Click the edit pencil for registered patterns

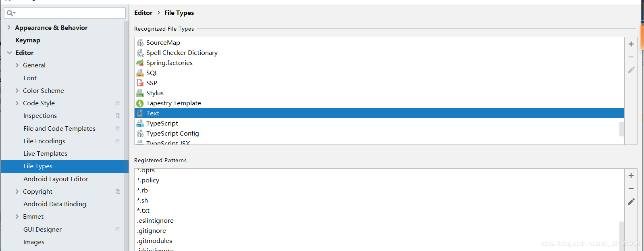(631, 201)
